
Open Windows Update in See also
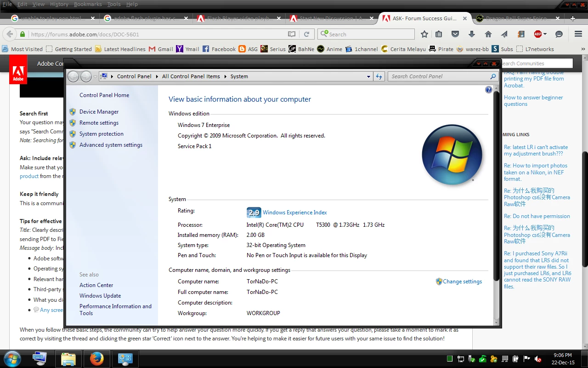coord(100,296)
